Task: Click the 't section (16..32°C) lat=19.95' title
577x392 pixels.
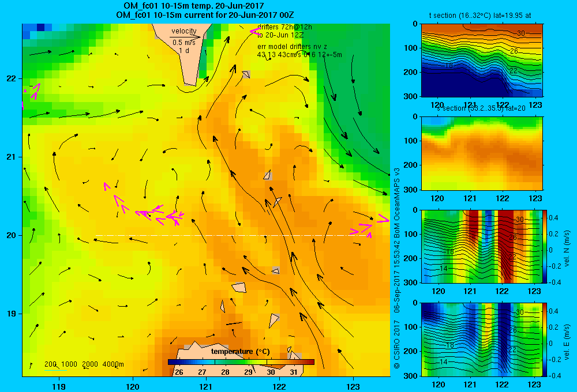Action: 480,16
